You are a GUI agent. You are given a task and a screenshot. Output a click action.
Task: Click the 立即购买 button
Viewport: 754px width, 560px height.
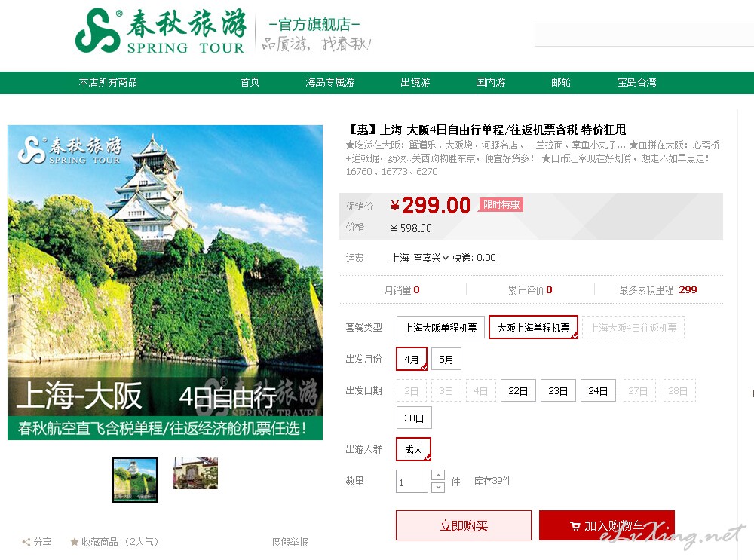coord(464,525)
